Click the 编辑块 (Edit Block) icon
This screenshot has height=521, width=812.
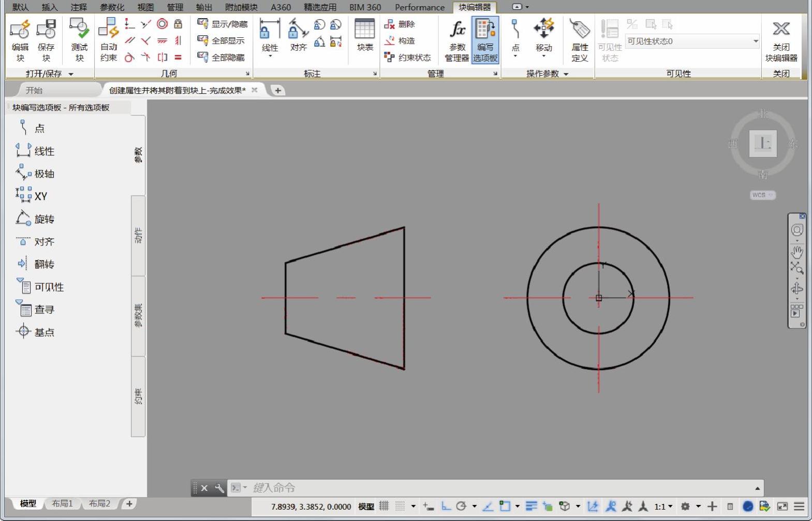pyautogui.click(x=20, y=30)
